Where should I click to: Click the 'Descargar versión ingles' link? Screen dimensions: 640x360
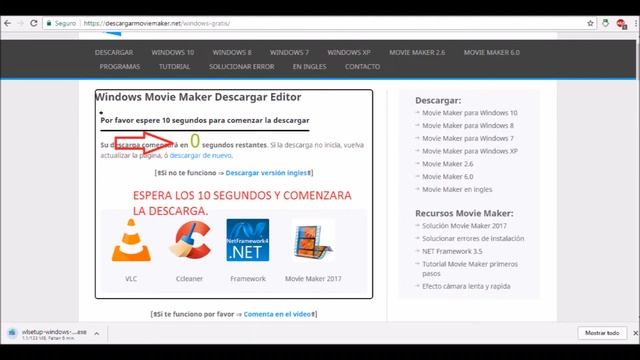pos(268,173)
